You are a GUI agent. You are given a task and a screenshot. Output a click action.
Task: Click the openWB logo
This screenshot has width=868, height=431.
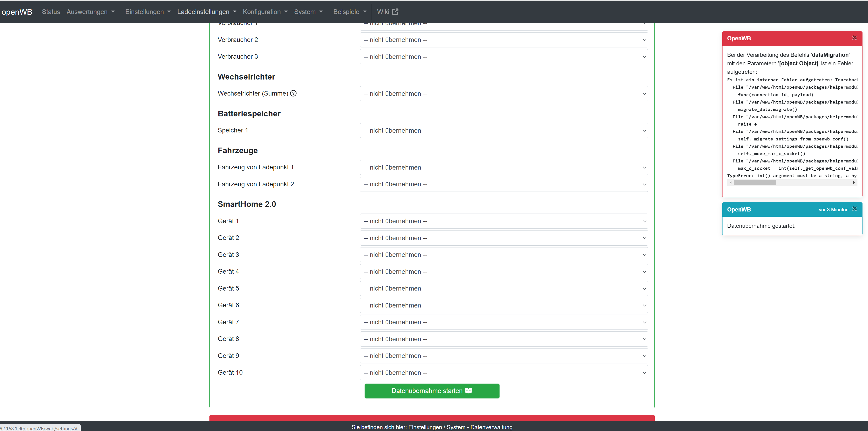coord(17,12)
